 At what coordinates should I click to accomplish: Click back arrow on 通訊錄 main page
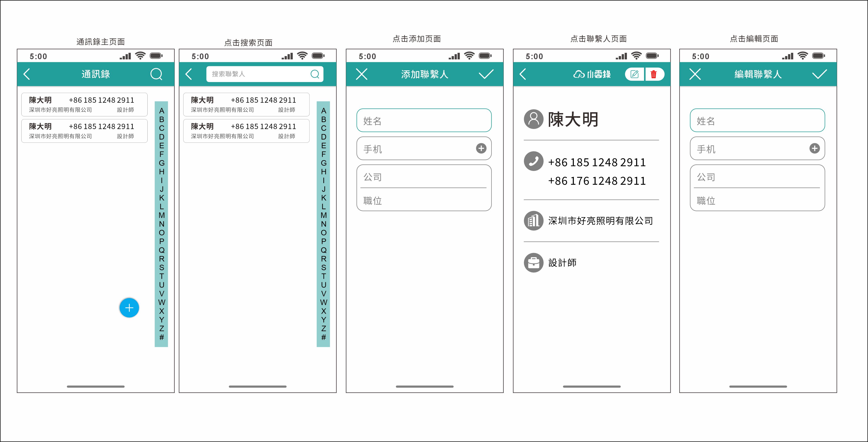click(x=27, y=74)
